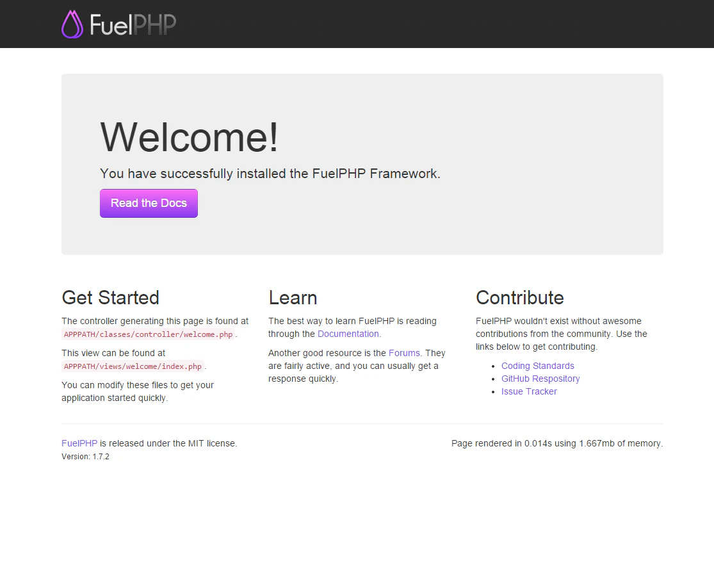This screenshot has width=714, height=588.
Task: Click the Get Started heading
Action: pos(110,297)
